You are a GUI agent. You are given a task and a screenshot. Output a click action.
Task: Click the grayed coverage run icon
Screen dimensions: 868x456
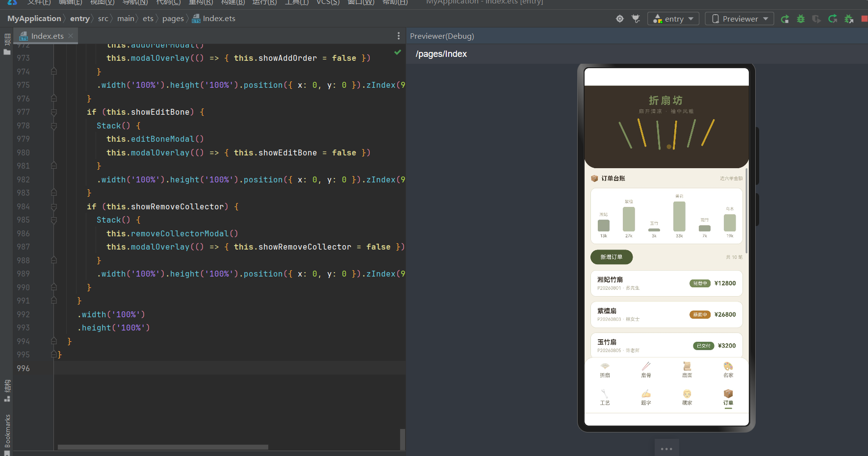[817, 19]
